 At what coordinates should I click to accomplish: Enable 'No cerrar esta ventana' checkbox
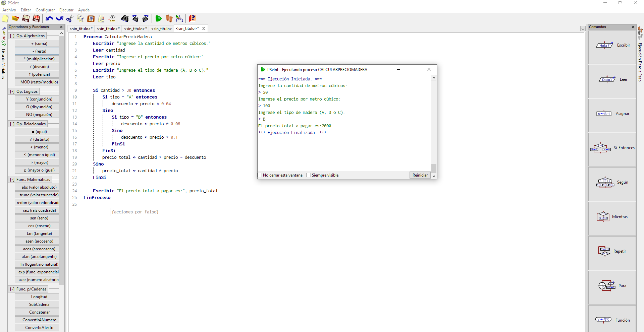(260, 175)
